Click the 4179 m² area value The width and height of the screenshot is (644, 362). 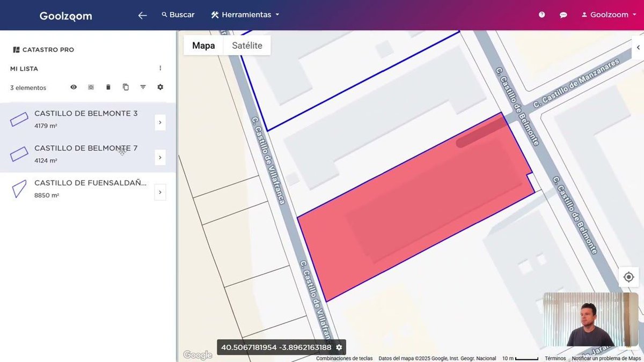point(46,126)
